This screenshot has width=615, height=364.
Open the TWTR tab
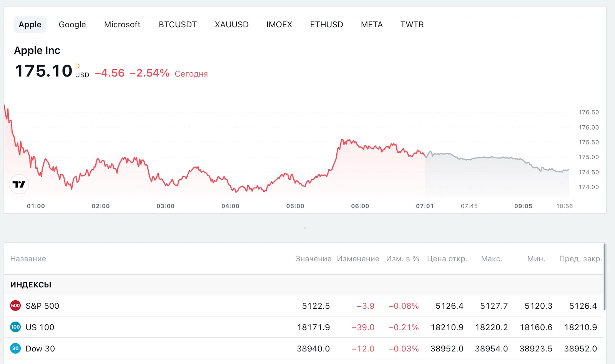click(412, 25)
